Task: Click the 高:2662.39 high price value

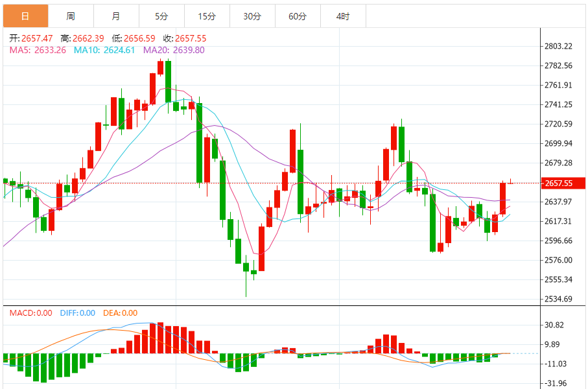Action: click(82, 38)
